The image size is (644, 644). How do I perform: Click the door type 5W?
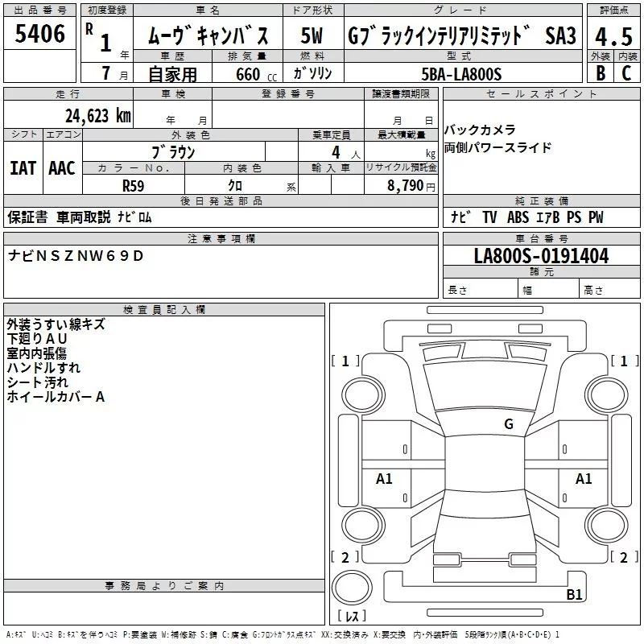pyautogui.click(x=312, y=35)
